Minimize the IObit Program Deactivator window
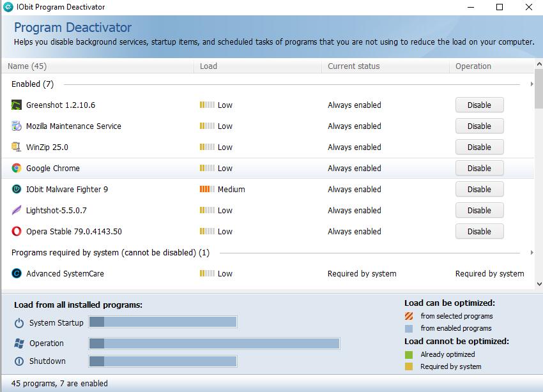The height and width of the screenshot is (392, 543). click(x=471, y=7)
